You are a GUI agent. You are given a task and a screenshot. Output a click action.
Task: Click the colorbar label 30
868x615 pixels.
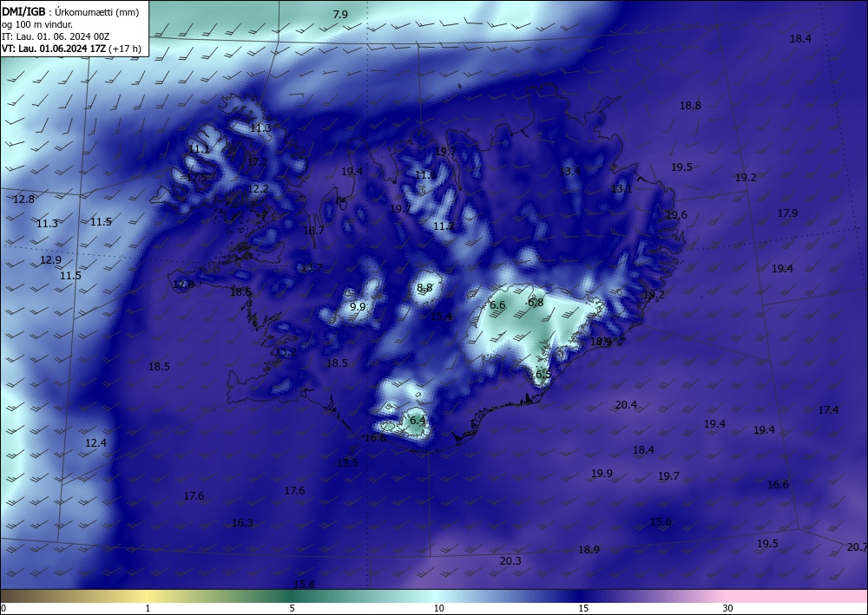(728, 608)
